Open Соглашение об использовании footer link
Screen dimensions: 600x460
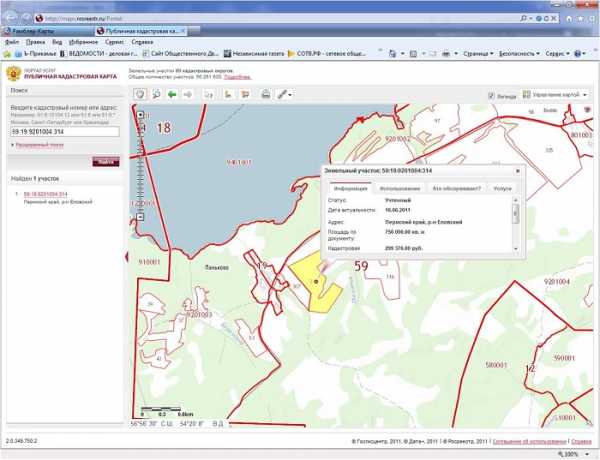coord(529,442)
